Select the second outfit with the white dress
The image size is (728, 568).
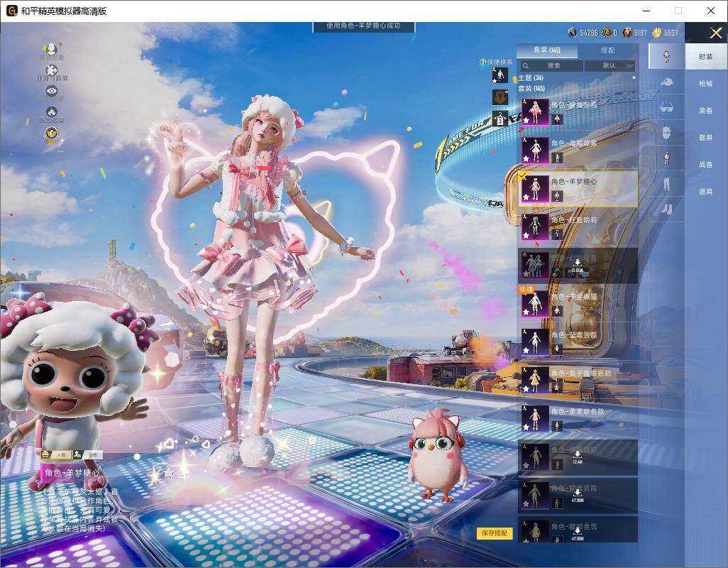(578, 150)
